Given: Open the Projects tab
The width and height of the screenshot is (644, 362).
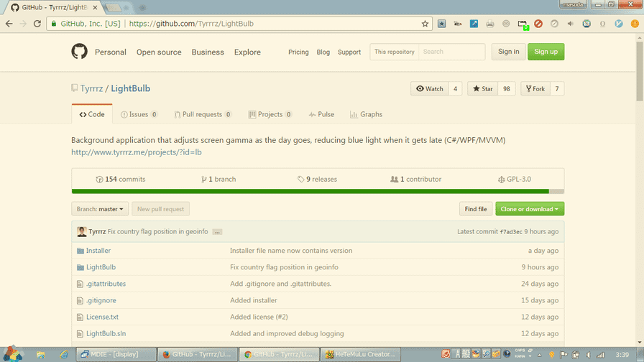Looking at the screenshot, I should tap(270, 114).
